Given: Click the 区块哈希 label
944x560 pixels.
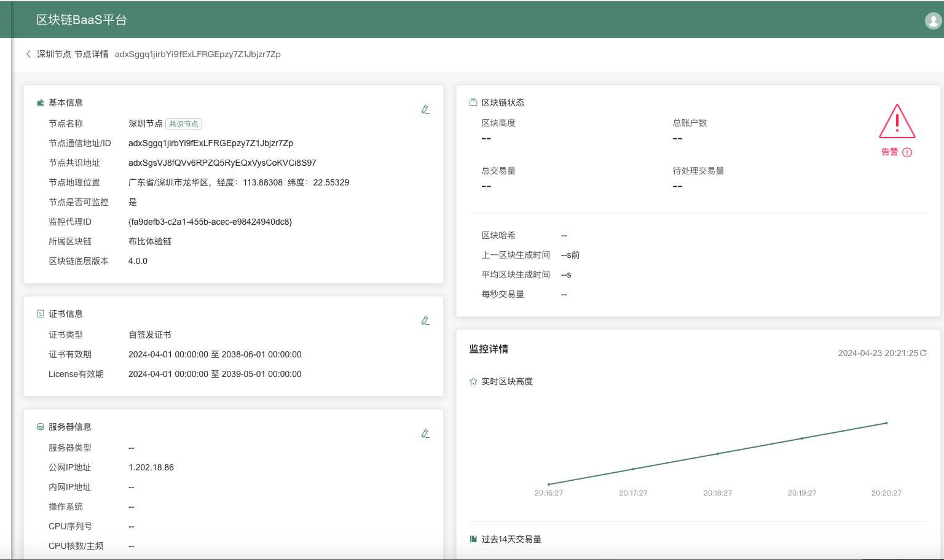Looking at the screenshot, I should coord(498,235).
